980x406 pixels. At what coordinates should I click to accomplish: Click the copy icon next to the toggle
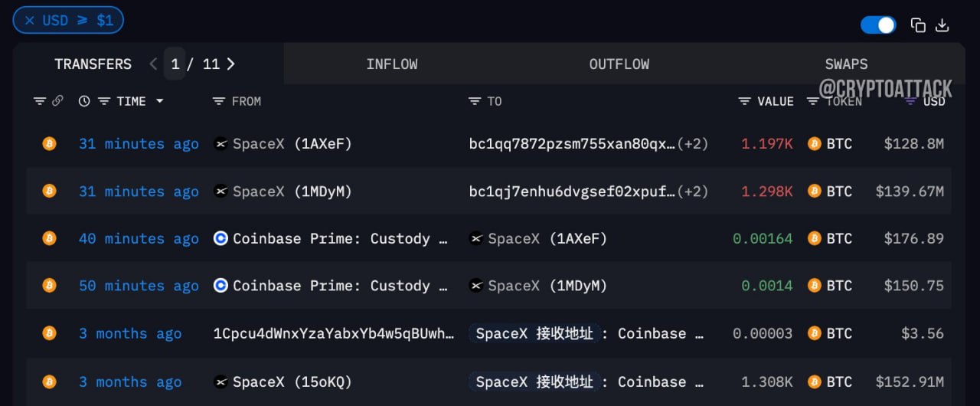[x=918, y=25]
